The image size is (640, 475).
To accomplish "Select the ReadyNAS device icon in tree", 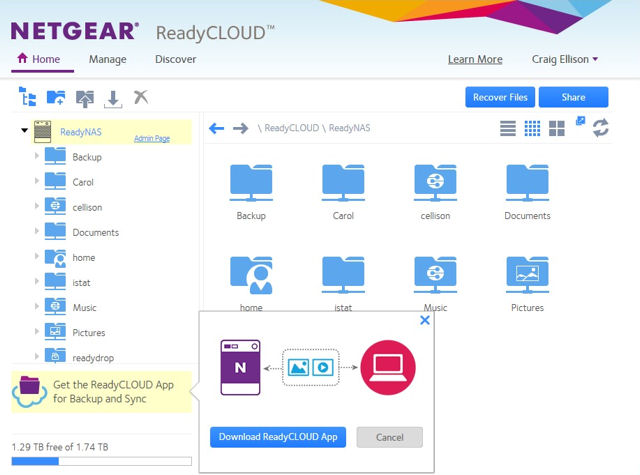I will (x=42, y=131).
